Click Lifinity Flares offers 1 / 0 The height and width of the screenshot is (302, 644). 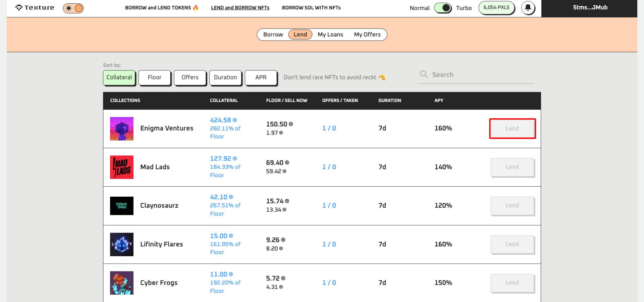tap(329, 244)
